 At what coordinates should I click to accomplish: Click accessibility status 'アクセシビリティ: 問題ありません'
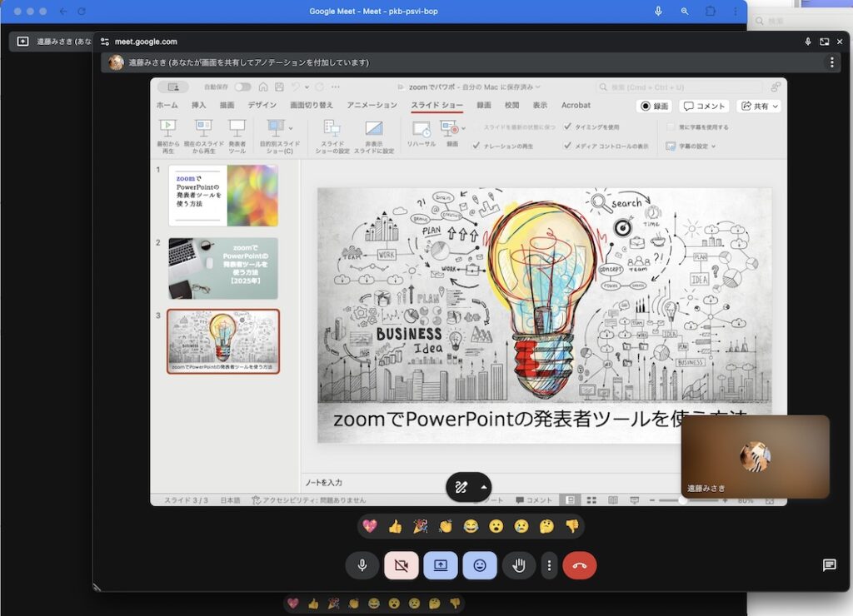(x=308, y=500)
